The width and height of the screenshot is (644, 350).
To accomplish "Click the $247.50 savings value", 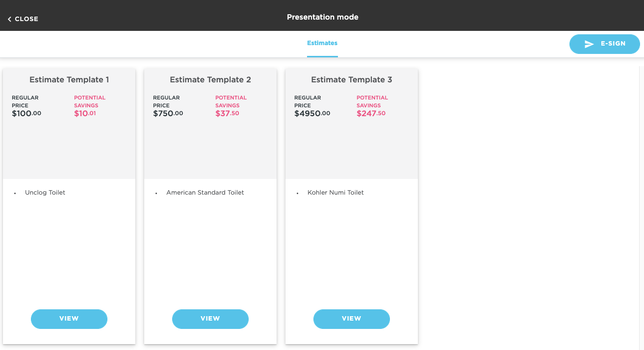I will click(371, 113).
